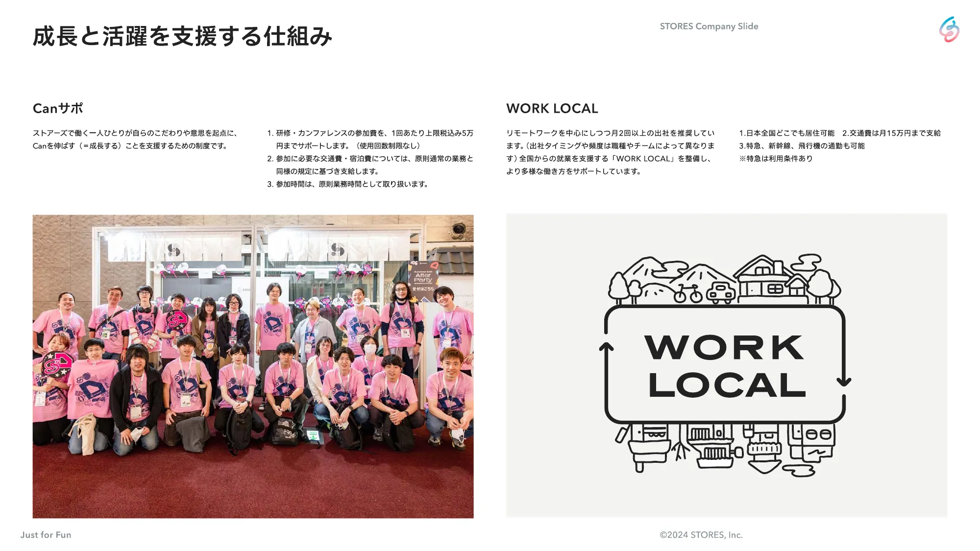Click the STORES Company Slide header text
Viewport: 980px width, 551px height.
click(x=709, y=26)
